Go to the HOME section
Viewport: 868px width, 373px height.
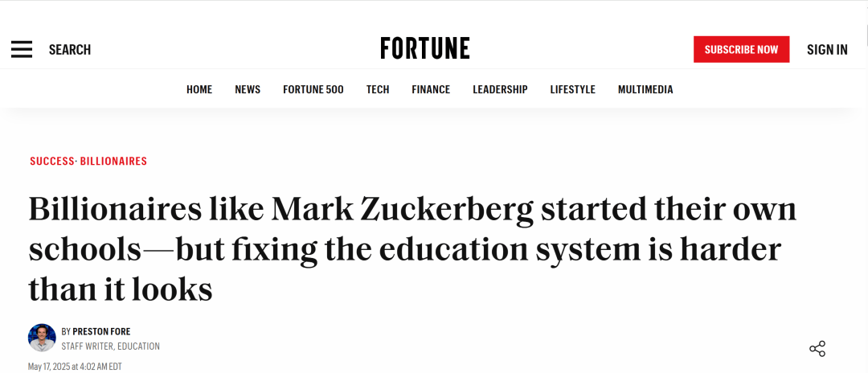coord(199,89)
